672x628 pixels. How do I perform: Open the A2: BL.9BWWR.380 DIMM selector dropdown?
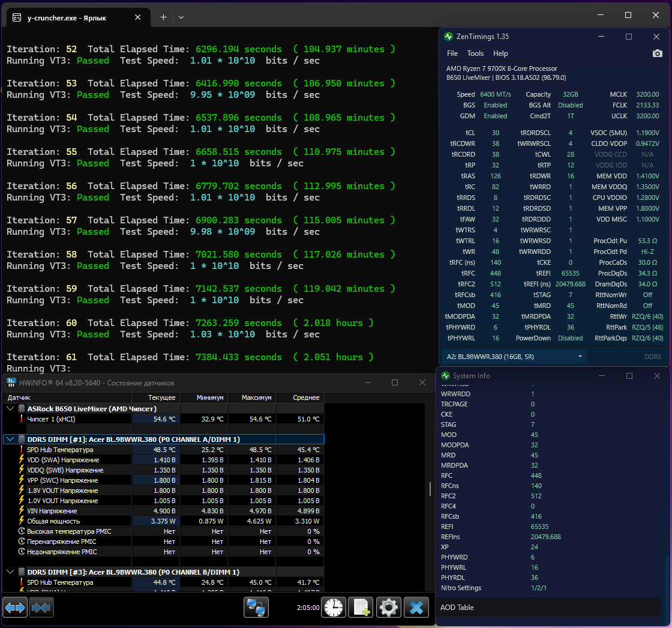(x=514, y=357)
